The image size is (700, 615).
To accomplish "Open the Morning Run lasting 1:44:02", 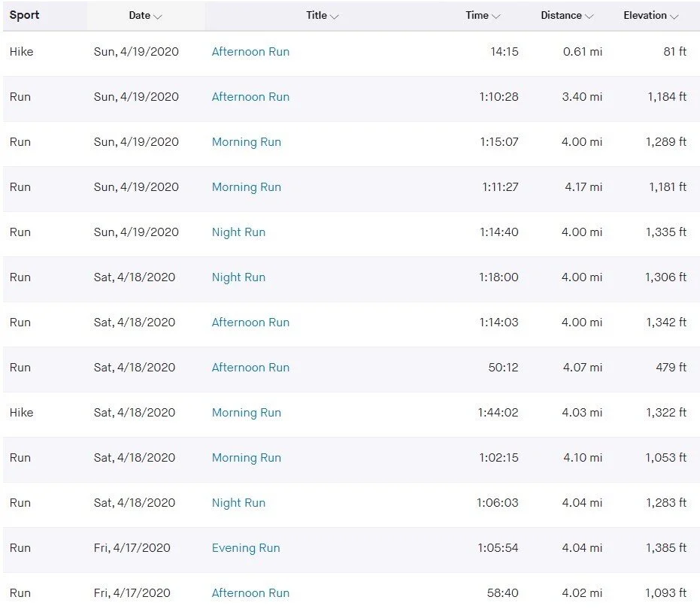I will (x=247, y=412).
